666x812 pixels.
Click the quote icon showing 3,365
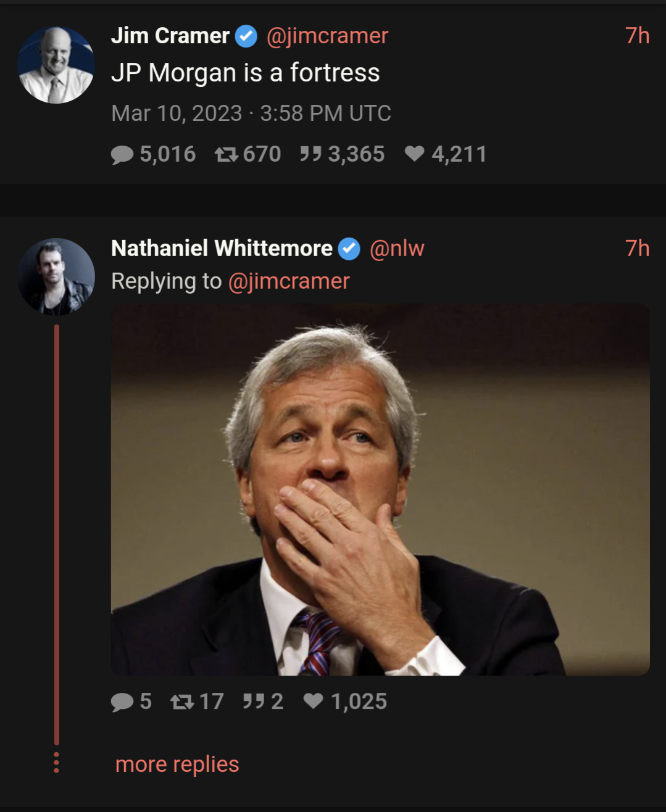pyautogui.click(x=310, y=154)
